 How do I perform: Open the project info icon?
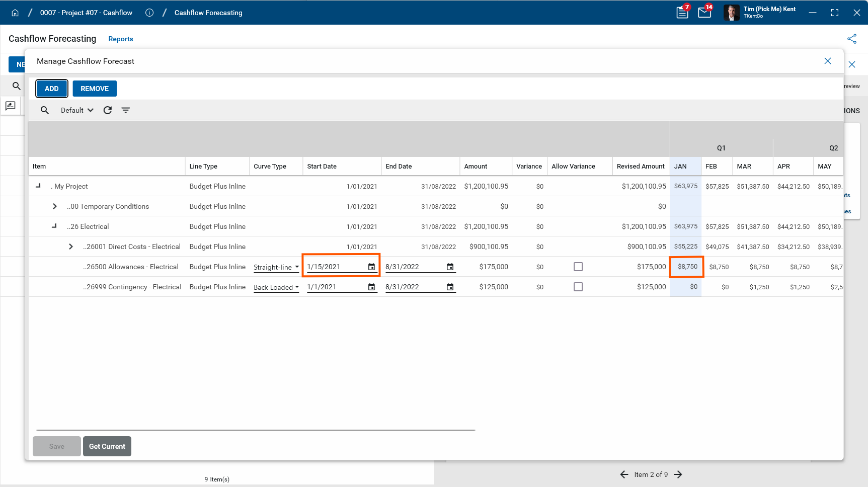(149, 13)
